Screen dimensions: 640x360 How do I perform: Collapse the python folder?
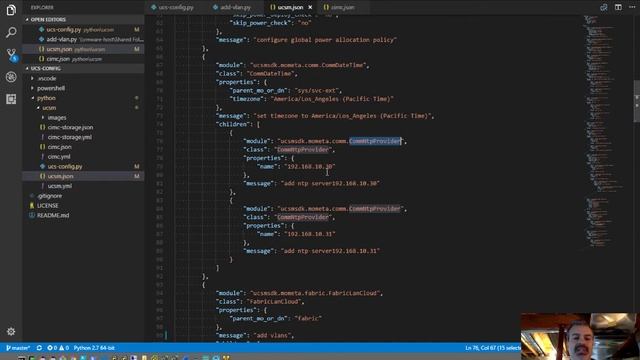pos(46,98)
